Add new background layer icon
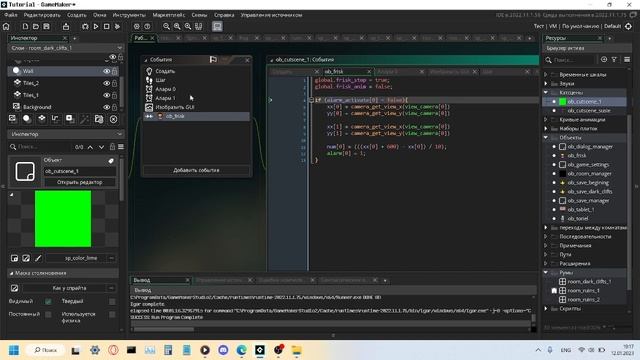 tap(13, 119)
